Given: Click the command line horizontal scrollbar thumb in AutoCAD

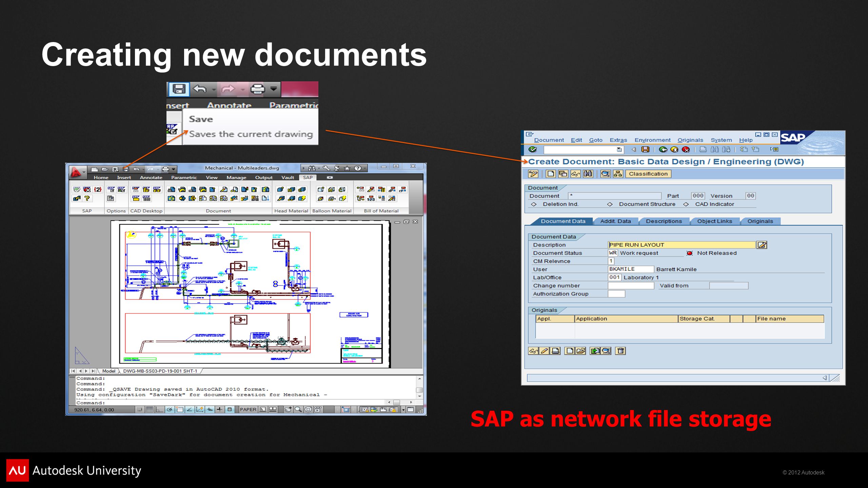Looking at the screenshot, I should (x=396, y=402).
